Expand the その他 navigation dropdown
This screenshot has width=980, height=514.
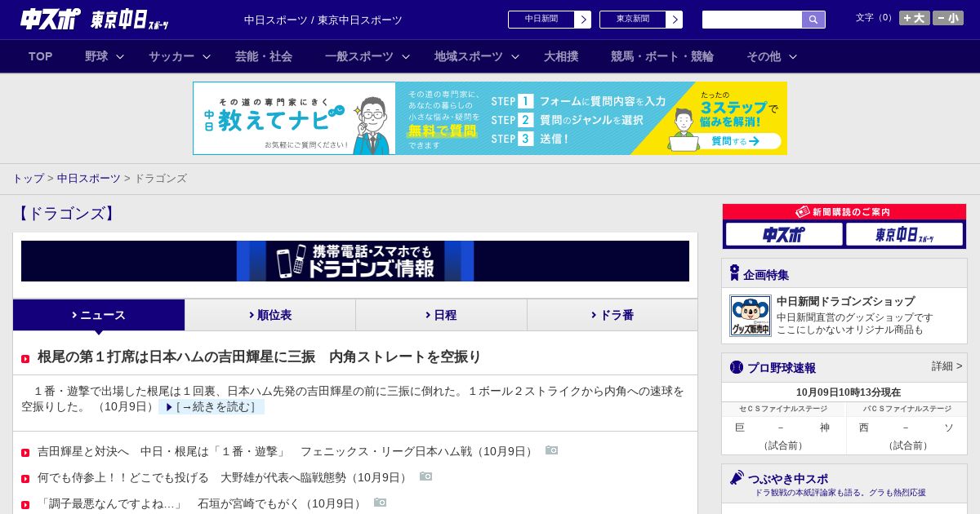(772, 56)
